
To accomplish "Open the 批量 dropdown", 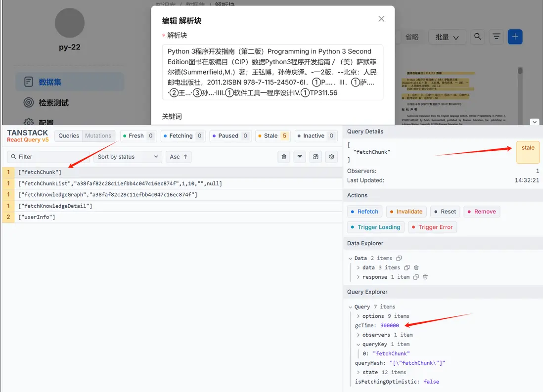I will [447, 37].
